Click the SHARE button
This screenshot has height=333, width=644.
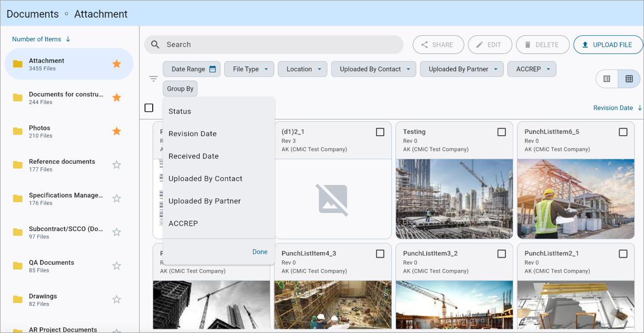438,45
